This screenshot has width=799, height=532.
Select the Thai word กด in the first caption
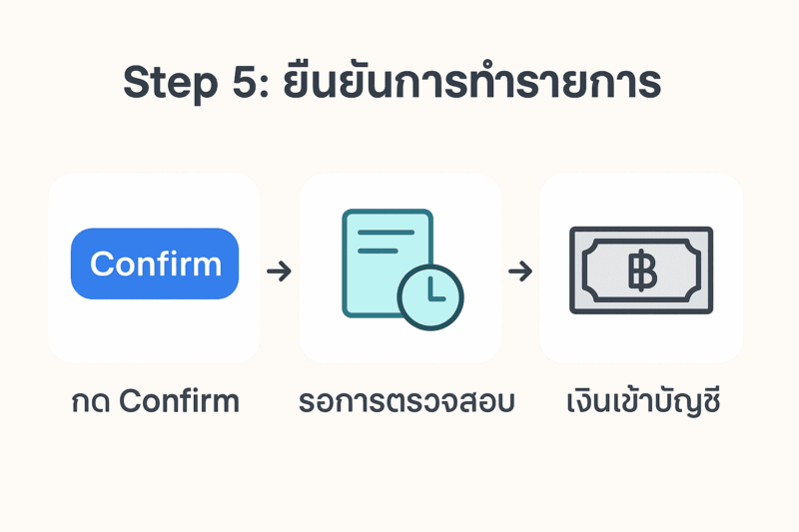click(x=90, y=401)
